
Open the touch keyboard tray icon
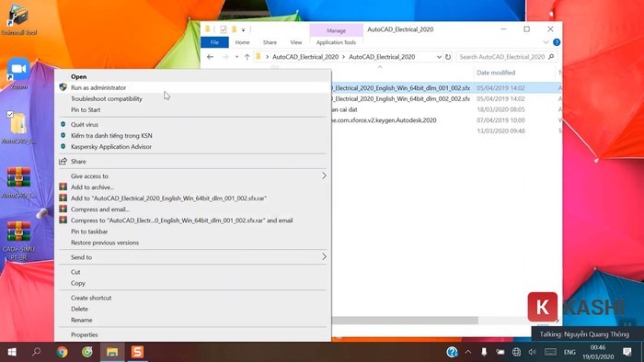click(550, 352)
